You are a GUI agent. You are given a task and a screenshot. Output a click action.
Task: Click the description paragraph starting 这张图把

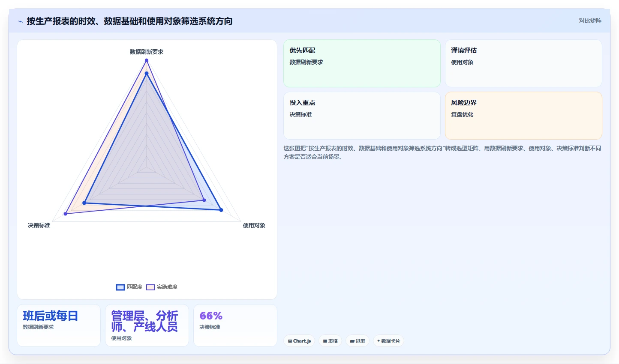click(442, 152)
